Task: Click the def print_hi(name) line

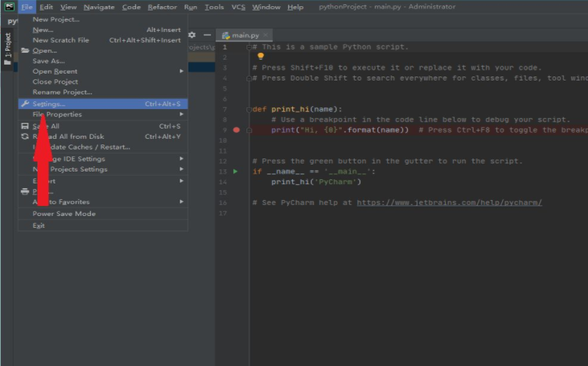Action: (297, 109)
